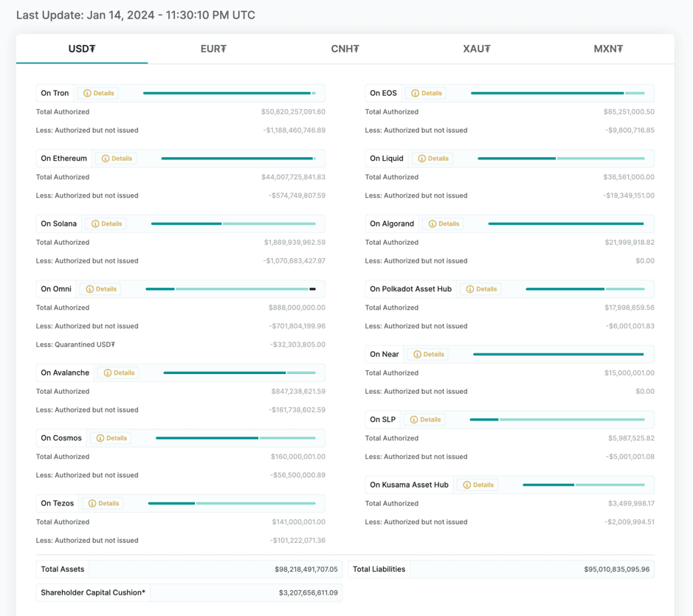Click the info icon beside On Algorand

432,224
